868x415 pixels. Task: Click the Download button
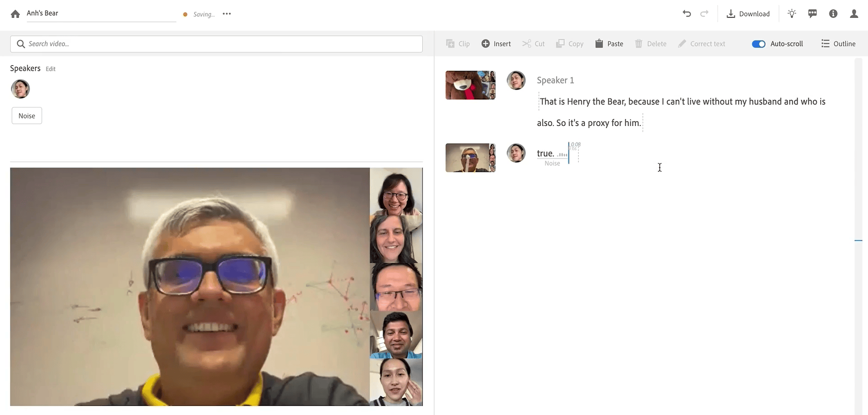coord(748,14)
